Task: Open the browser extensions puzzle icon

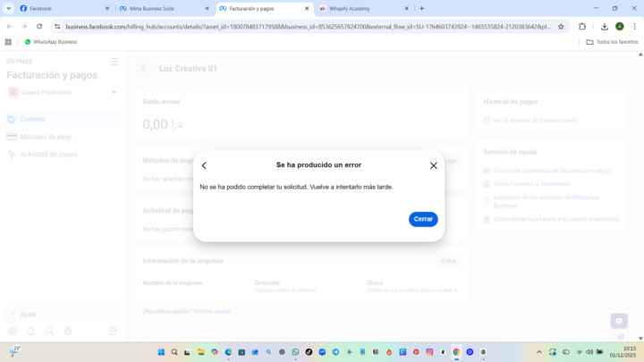Action: (x=582, y=27)
